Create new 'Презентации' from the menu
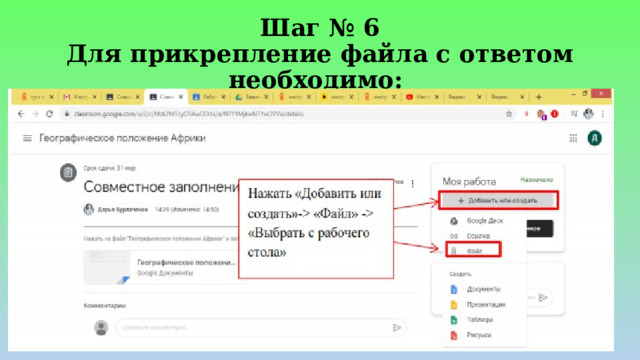640x360 pixels. tap(484, 304)
